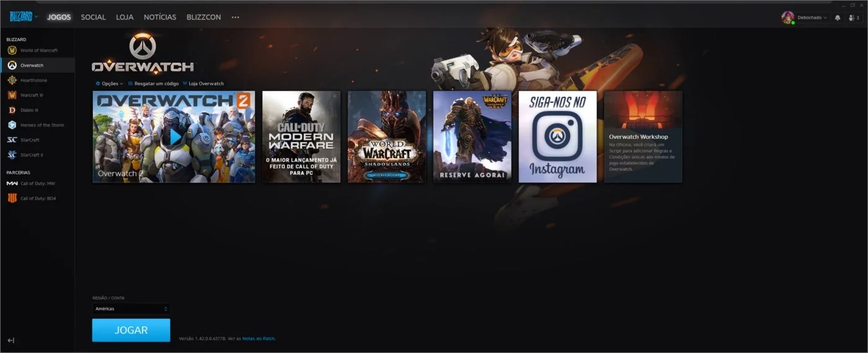Choose StarCraft II in the games list

[x=37, y=154]
